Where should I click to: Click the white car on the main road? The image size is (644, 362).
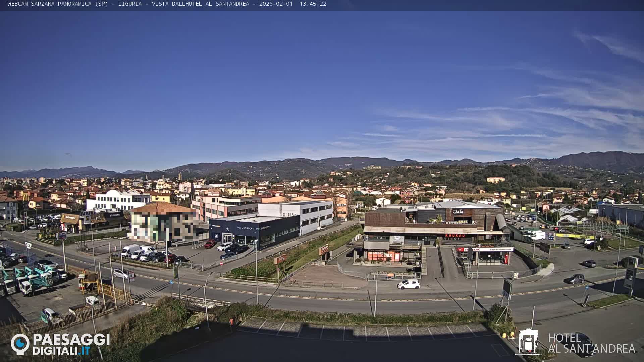click(409, 284)
